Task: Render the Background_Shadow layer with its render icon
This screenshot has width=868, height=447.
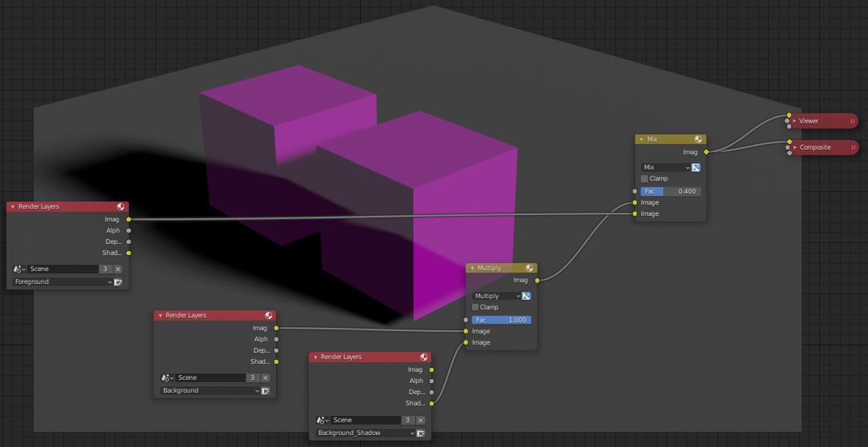Action: [421, 433]
